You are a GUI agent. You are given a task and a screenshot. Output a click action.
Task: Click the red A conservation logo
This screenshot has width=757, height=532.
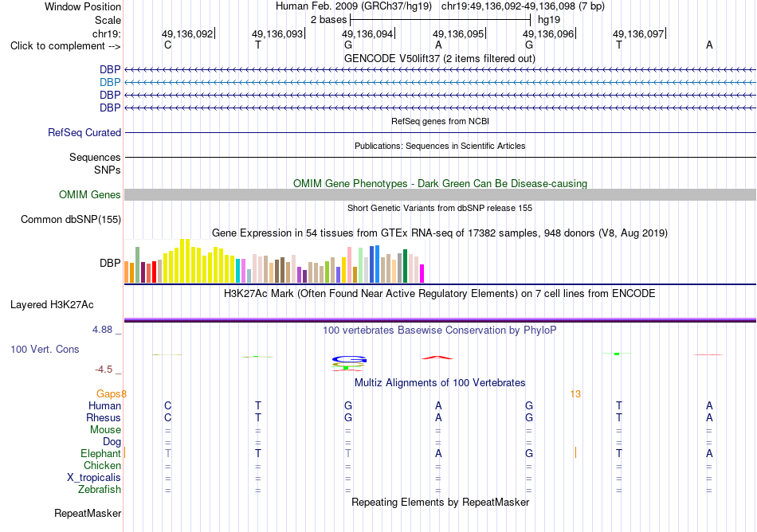tap(437, 358)
